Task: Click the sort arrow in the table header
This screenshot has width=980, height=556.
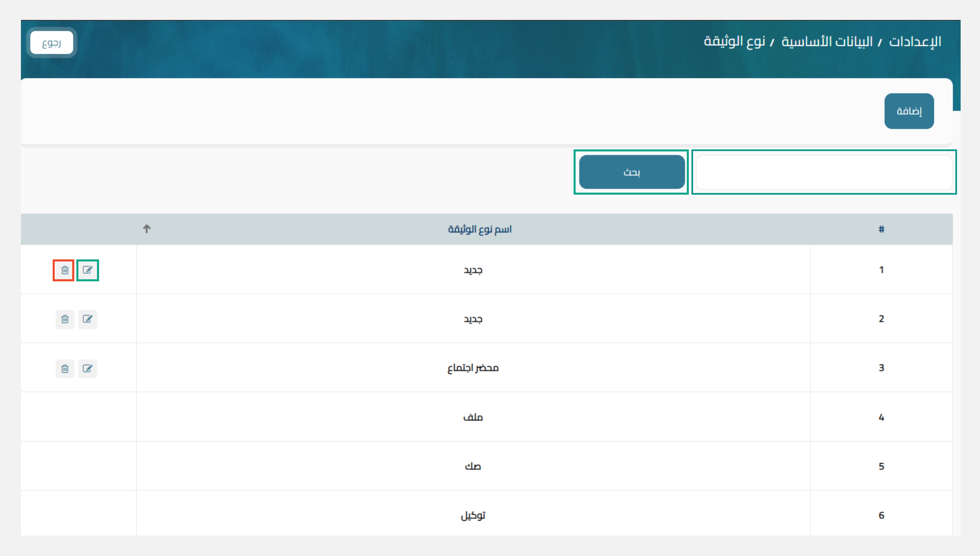Action: 147,229
